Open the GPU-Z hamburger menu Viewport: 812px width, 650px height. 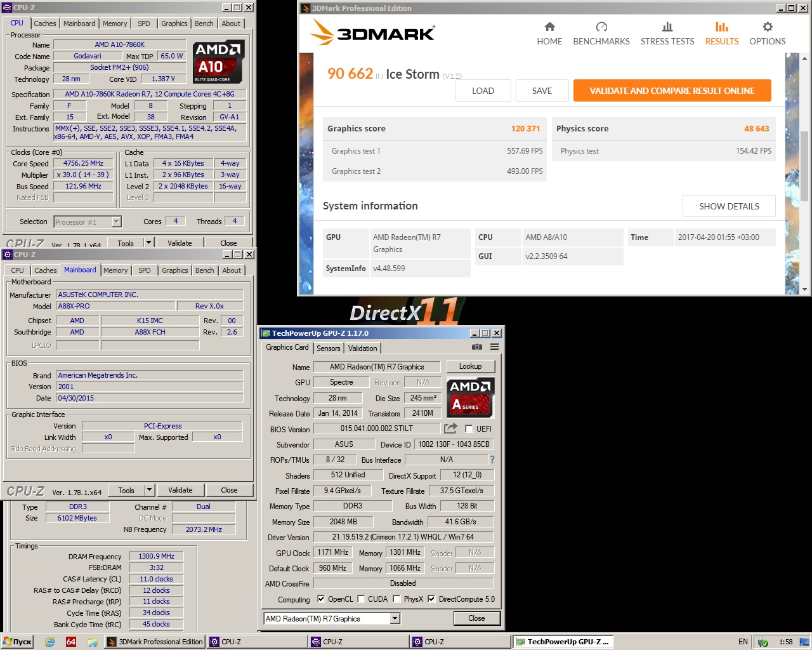(x=494, y=347)
